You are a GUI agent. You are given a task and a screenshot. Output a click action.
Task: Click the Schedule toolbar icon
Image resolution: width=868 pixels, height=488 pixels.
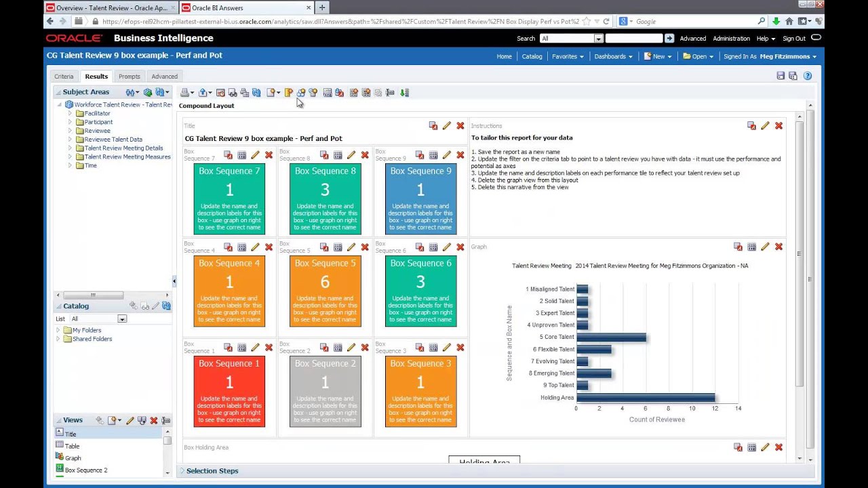point(220,92)
